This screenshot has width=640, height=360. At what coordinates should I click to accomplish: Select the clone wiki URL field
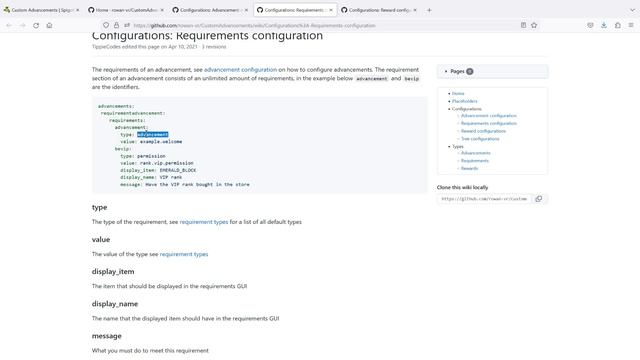[484, 199]
